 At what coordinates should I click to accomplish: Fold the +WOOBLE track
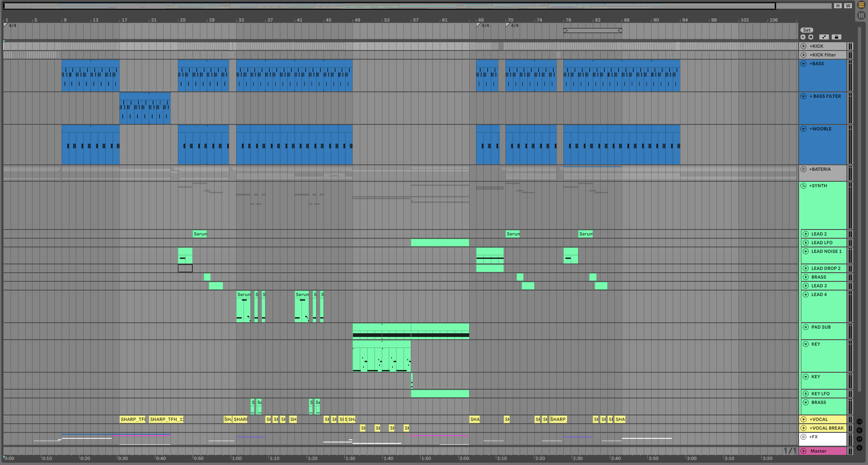(804, 129)
